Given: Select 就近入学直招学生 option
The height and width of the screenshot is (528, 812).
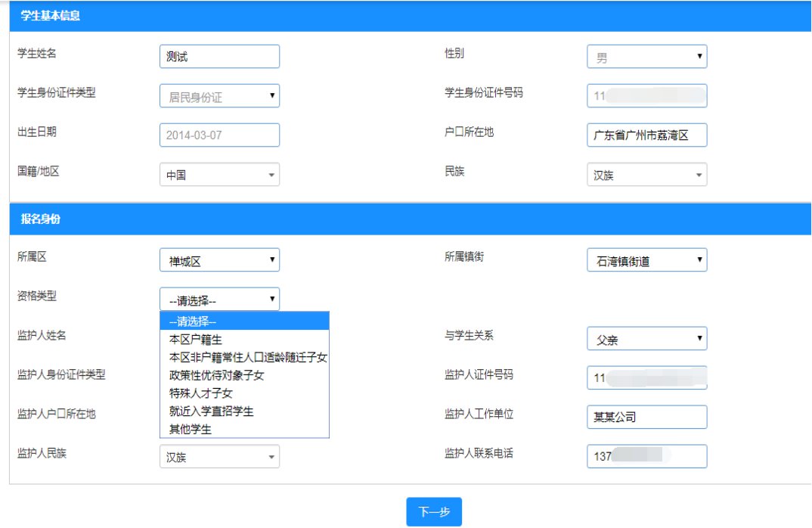Looking at the screenshot, I should click(212, 412).
